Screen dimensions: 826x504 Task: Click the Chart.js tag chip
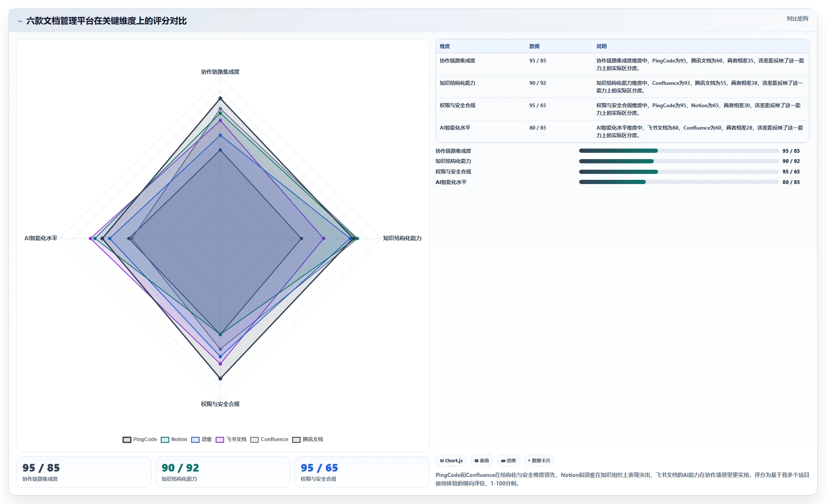451,461
